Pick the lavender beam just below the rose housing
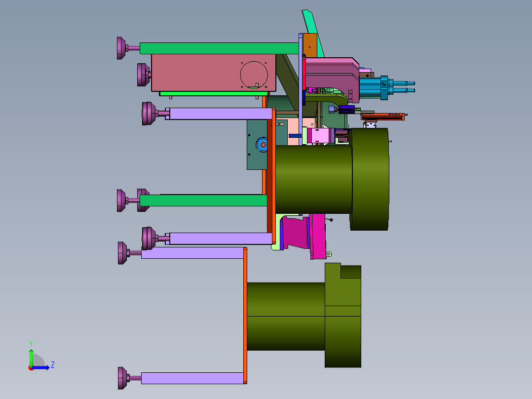The image size is (532, 399). click(221, 114)
